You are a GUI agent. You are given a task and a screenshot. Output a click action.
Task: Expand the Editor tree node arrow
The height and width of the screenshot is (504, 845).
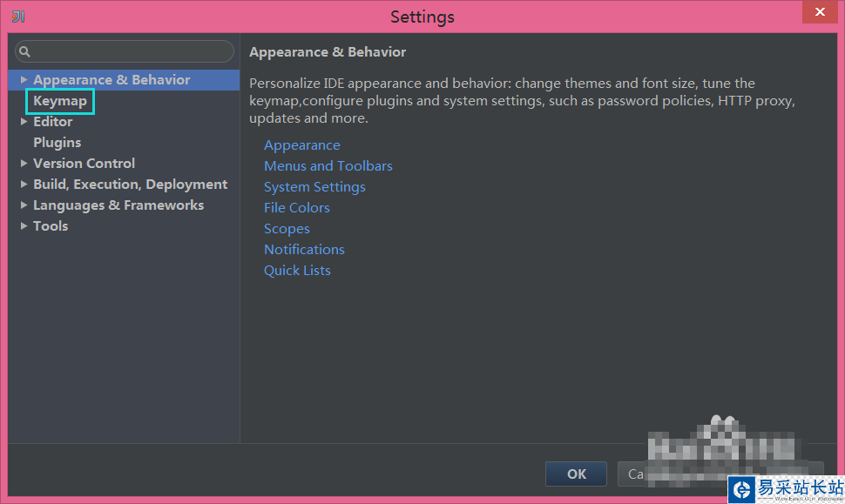(x=24, y=122)
